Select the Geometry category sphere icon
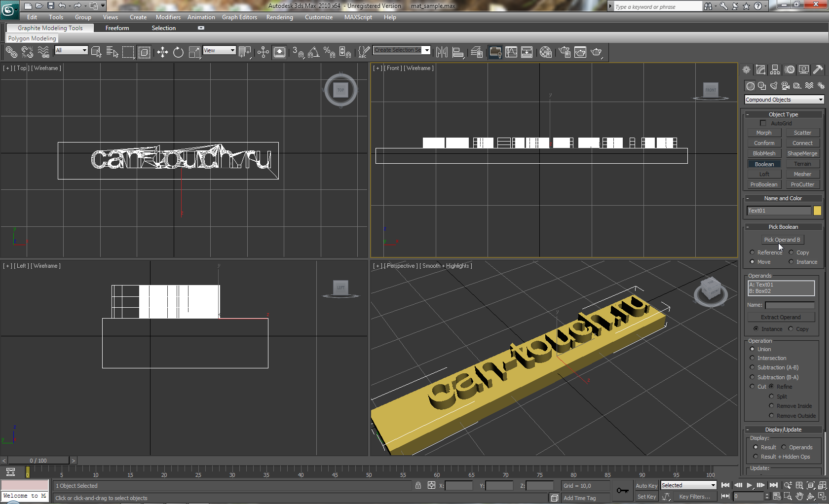The height and width of the screenshot is (504, 829). click(x=750, y=86)
